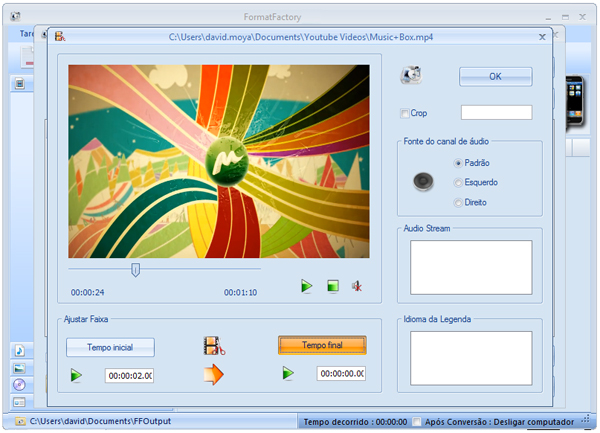600x433 pixels.
Task: Click the Tempo inicial button
Action: [x=111, y=347]
